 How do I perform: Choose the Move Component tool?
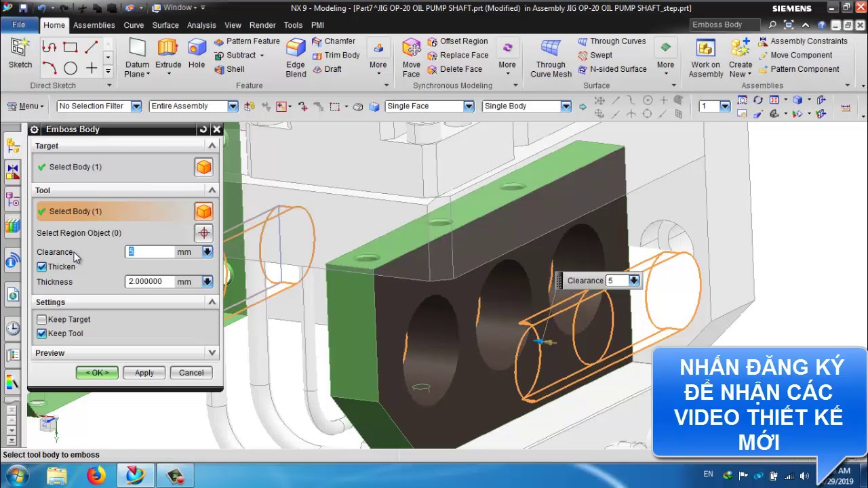(x=795, y=56)
